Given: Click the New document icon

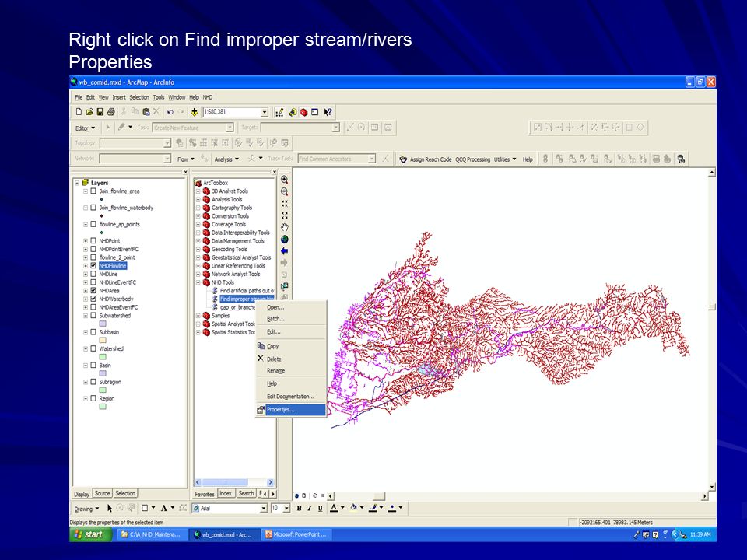Looking at the screenshot, I should [x=79, y=112].
